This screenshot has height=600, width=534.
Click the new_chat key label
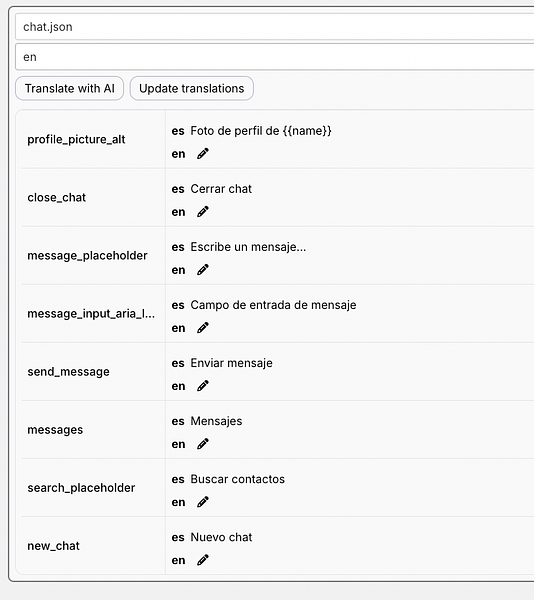[54, 546]
